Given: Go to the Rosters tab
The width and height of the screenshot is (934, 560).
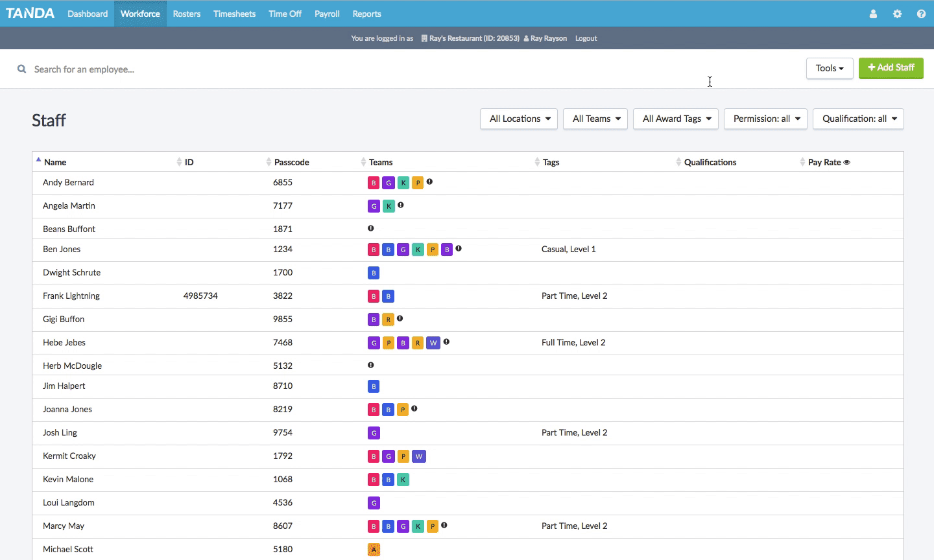Looking at the screenshot, I should pos(186,14).
